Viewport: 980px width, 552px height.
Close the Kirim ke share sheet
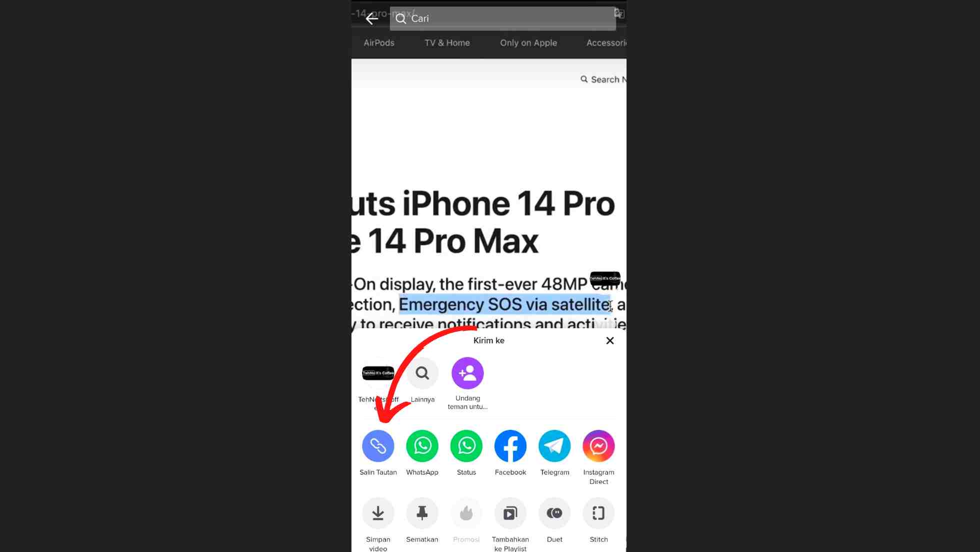[609, 340]
